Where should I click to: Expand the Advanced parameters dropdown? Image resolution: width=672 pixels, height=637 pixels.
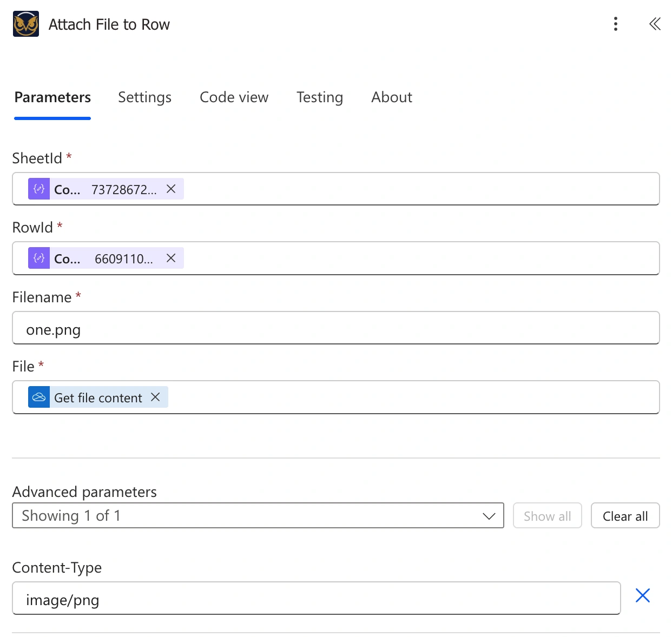[x=258, y=515]
